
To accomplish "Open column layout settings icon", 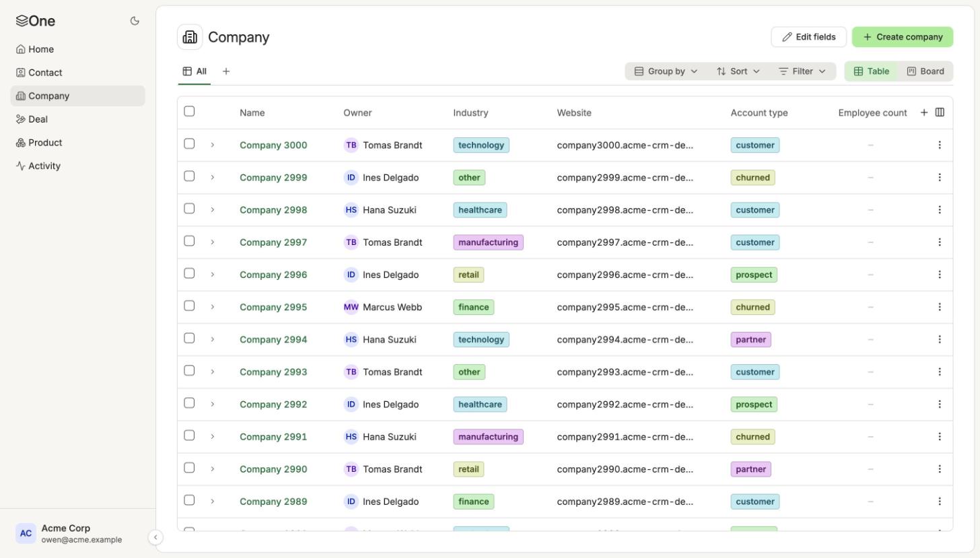I will (x=940, y=112).
